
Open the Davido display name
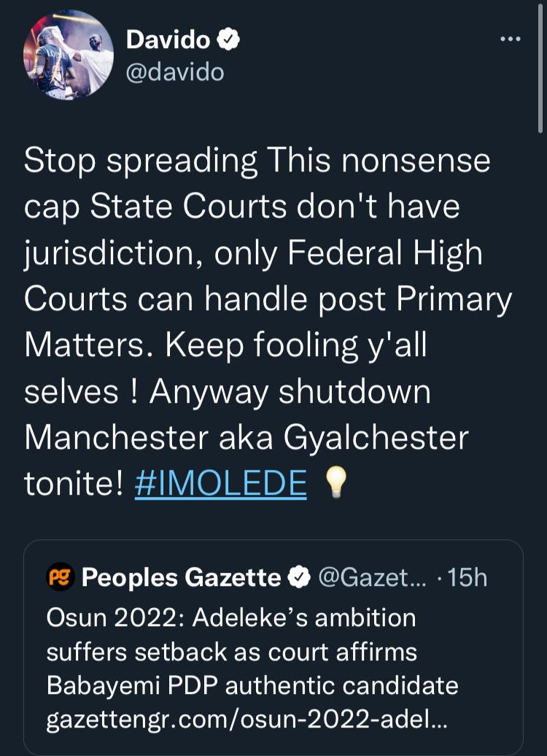pyautogui.click(x=168, y=41)
